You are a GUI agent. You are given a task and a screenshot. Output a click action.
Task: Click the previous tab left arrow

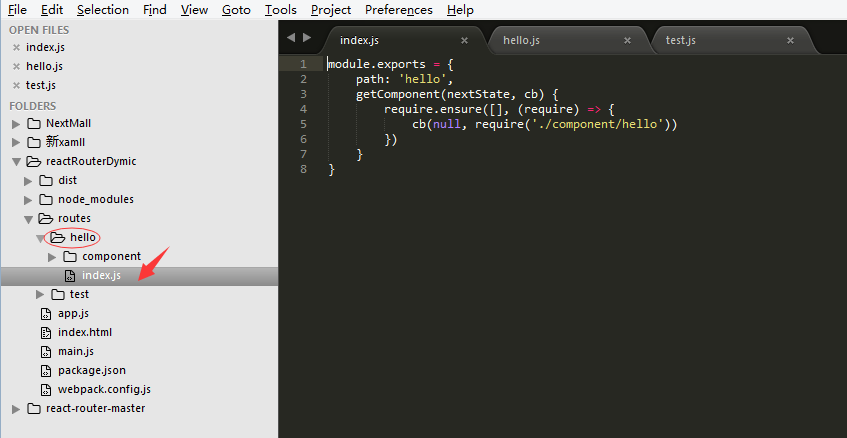[291, 37]
